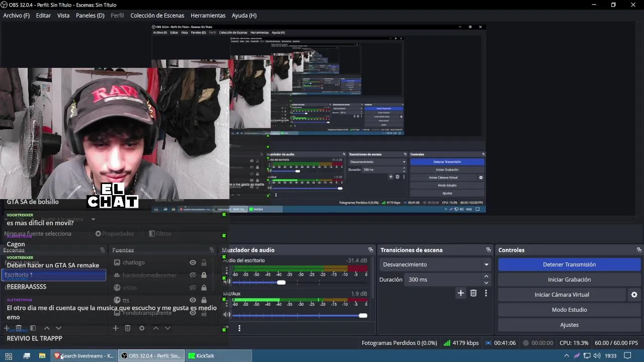644x362 pixels.
Task: Open the Windows Start menu
Action: [9, 356]
